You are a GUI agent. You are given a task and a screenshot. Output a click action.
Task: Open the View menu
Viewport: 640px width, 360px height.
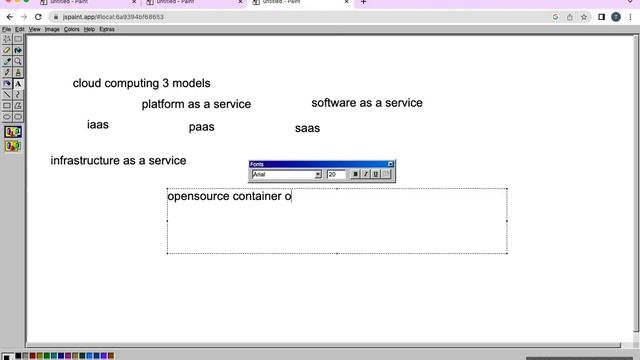(34, 29)
